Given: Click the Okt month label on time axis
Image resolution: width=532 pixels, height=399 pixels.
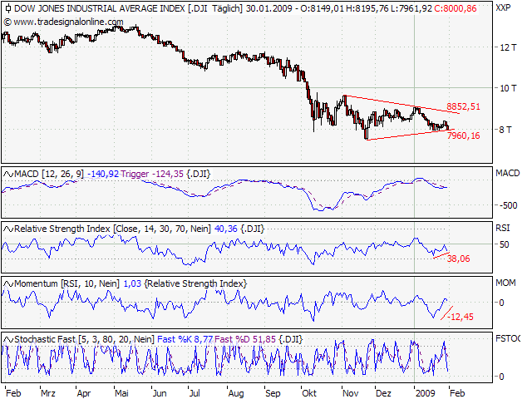Looking at the screenshot, I should point(309,393).
